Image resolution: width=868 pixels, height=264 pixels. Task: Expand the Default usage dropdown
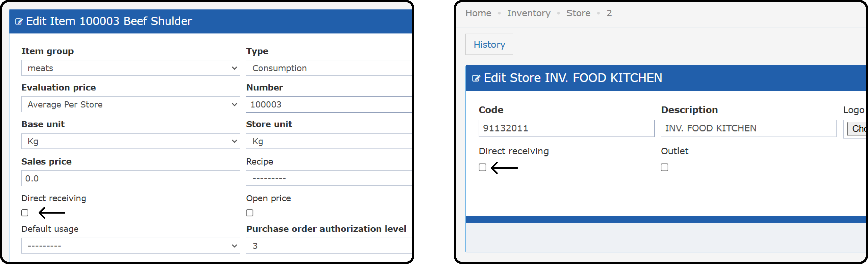(x=130, y=245)
